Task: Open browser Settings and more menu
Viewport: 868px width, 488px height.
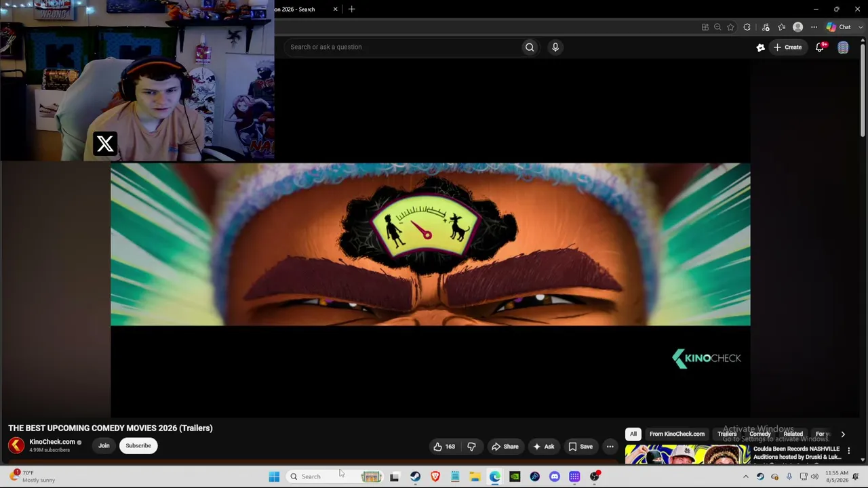Action: pyautogui.click(x=814, y=27)
